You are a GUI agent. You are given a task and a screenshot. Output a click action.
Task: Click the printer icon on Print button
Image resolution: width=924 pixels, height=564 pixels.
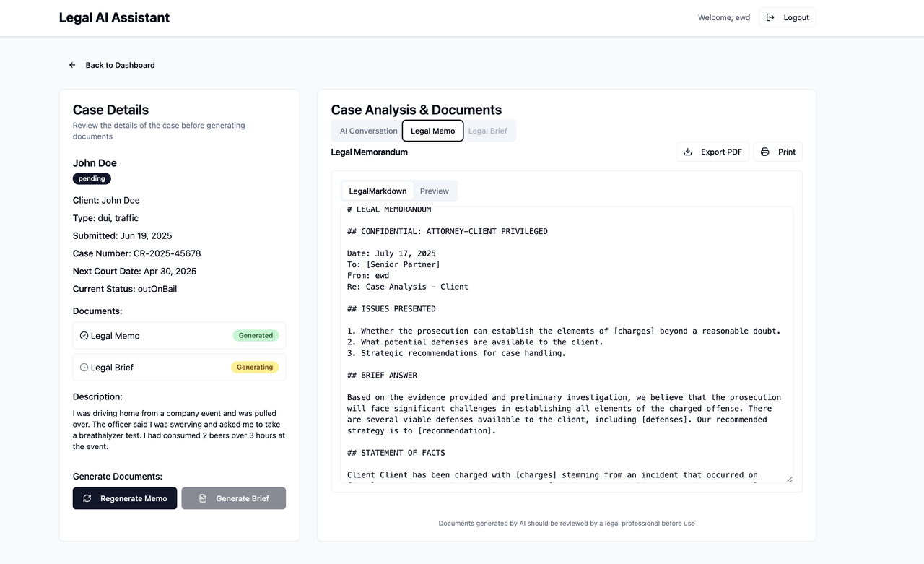tap(765, 152)
